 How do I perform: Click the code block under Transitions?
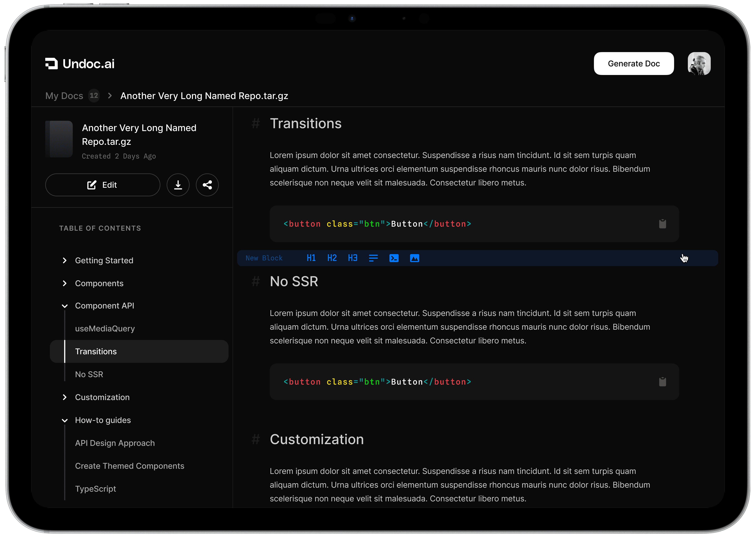(x=474, y=224)
